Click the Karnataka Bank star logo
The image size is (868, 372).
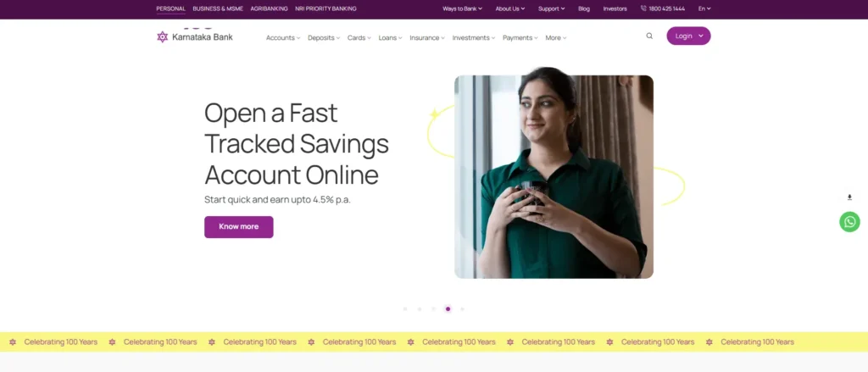(x=162, y=37)
